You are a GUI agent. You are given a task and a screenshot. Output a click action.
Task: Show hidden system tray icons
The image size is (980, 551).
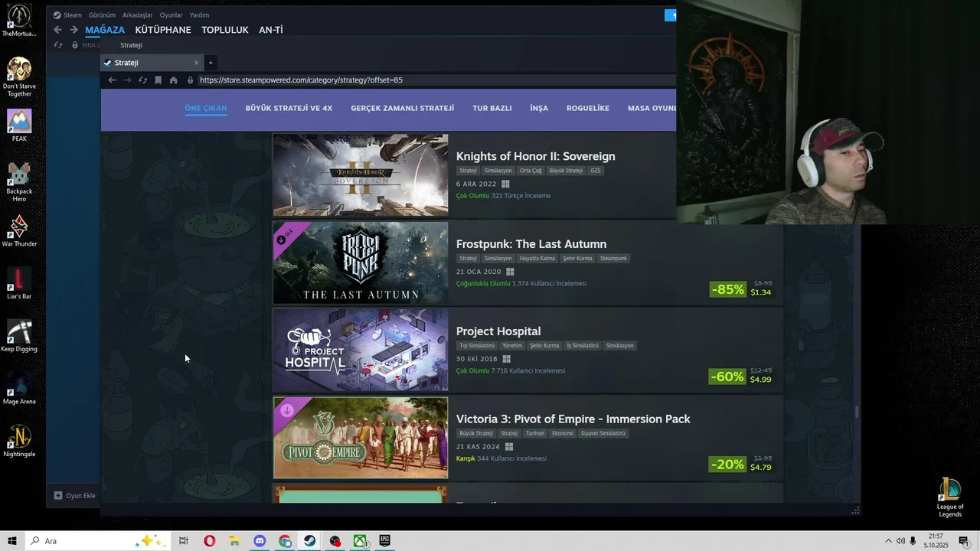click(x=888, y=541)
